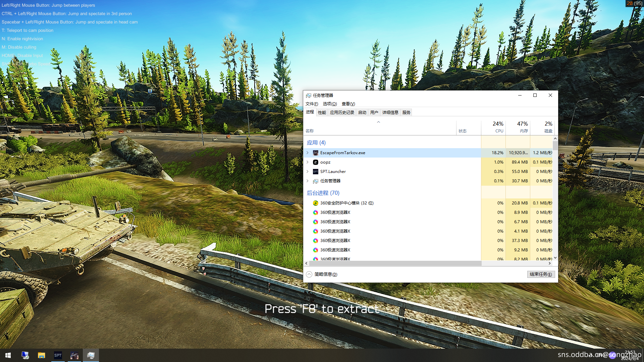Click the 360极速浏览器X icon at 9.2 MB

(315, 250)
